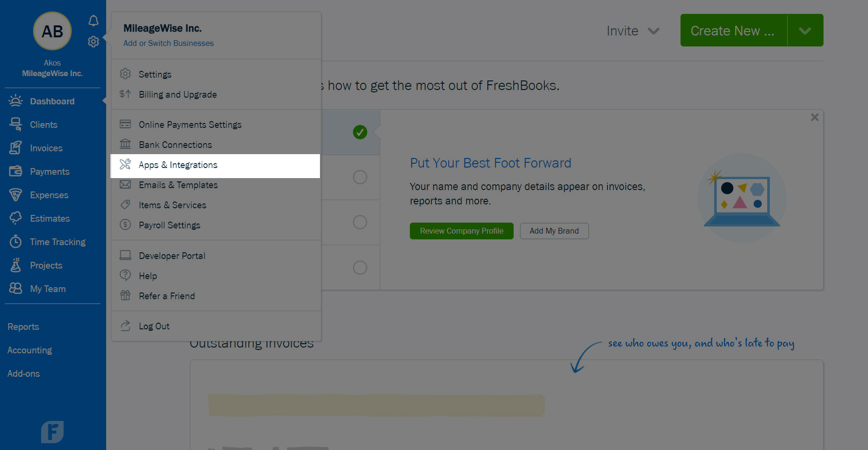The width and height of the screenshot is (868, 450).
Task: Expand the Invite dropdown
Action: pyautogui.click(x=633, y=31)
